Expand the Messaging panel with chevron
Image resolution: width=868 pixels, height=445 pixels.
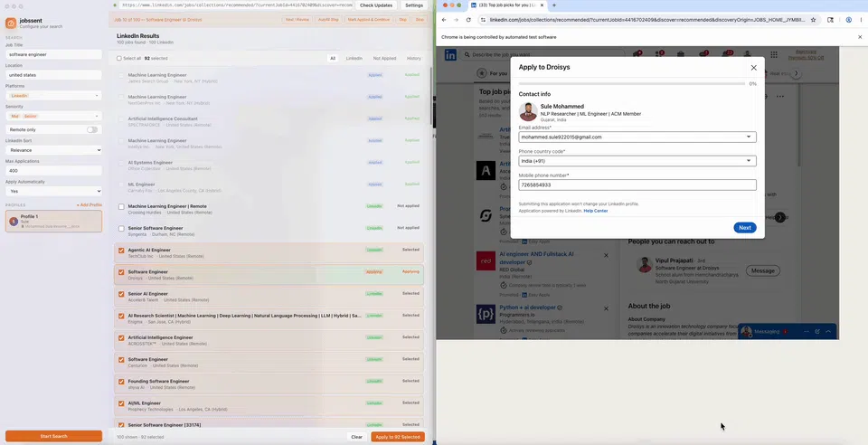828,332
